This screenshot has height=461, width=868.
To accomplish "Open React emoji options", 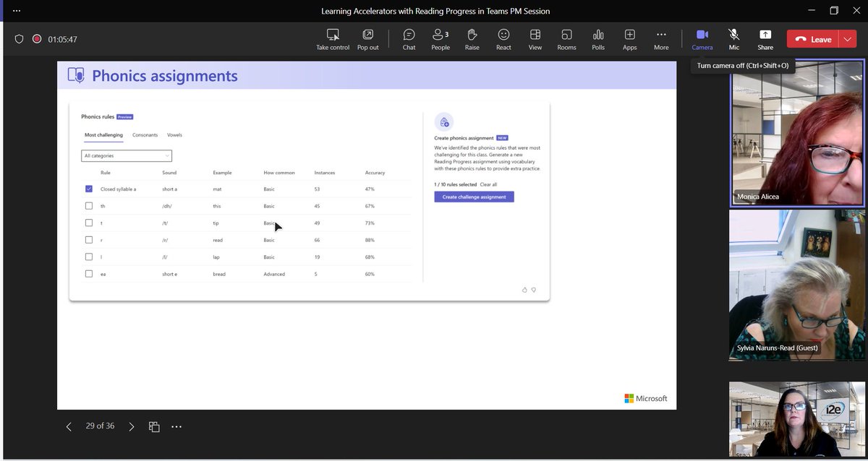I will [x=503, y=39].
